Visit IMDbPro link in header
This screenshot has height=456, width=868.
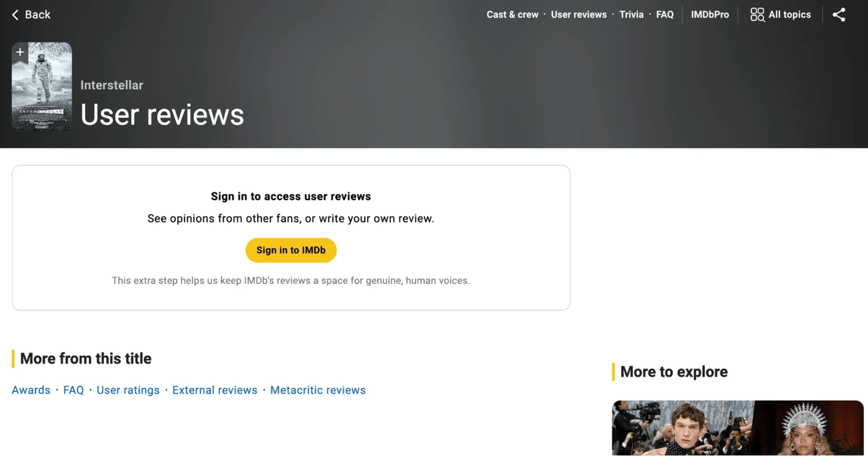(x=710, y=15)
